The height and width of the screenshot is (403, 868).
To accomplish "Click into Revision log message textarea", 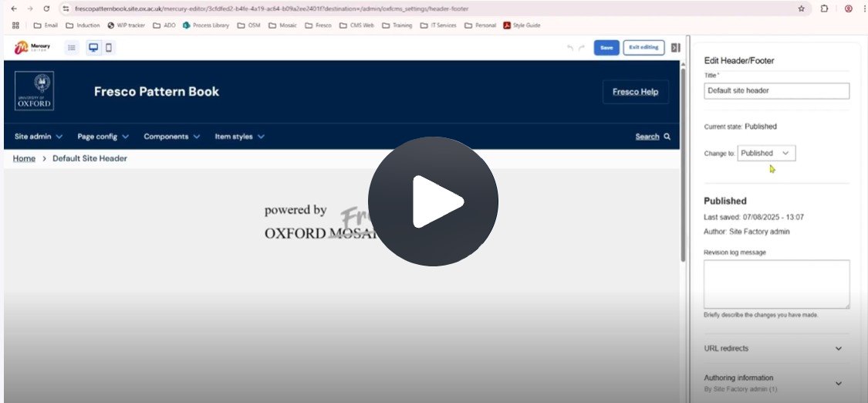I will coord(777,284).
